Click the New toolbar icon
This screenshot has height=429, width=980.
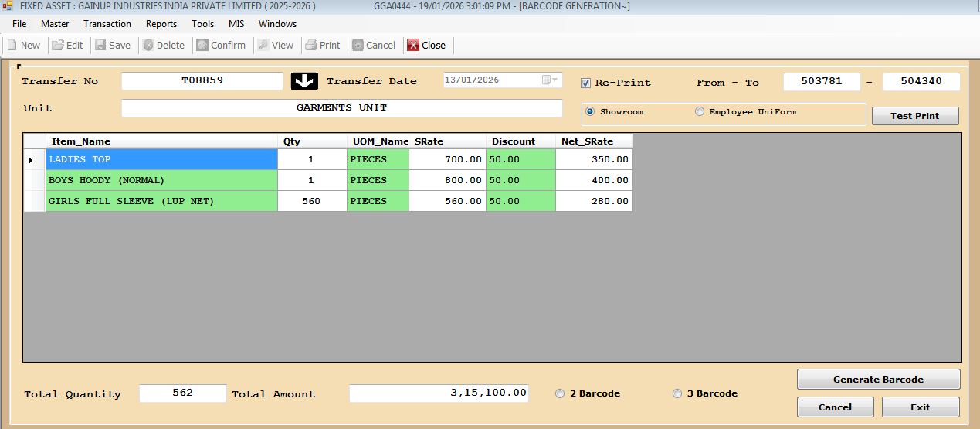[12, 46]
